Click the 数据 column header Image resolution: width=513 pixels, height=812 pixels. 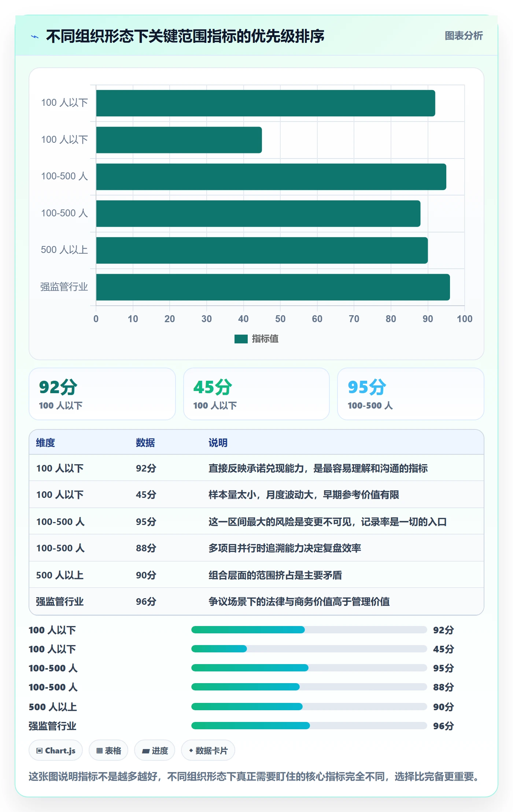click(x=145, y=443)
